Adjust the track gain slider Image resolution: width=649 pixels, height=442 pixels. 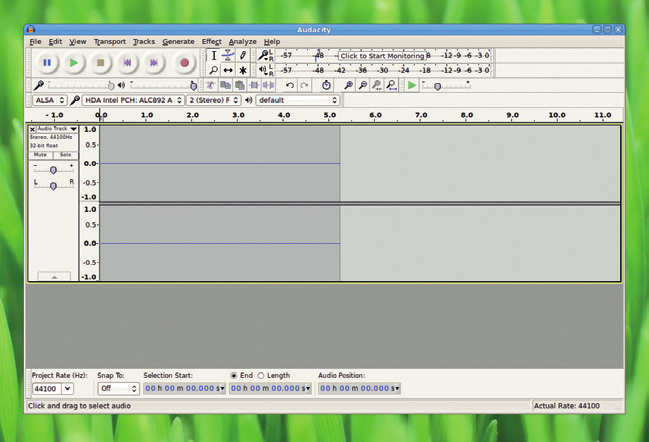tap(53, 170)
